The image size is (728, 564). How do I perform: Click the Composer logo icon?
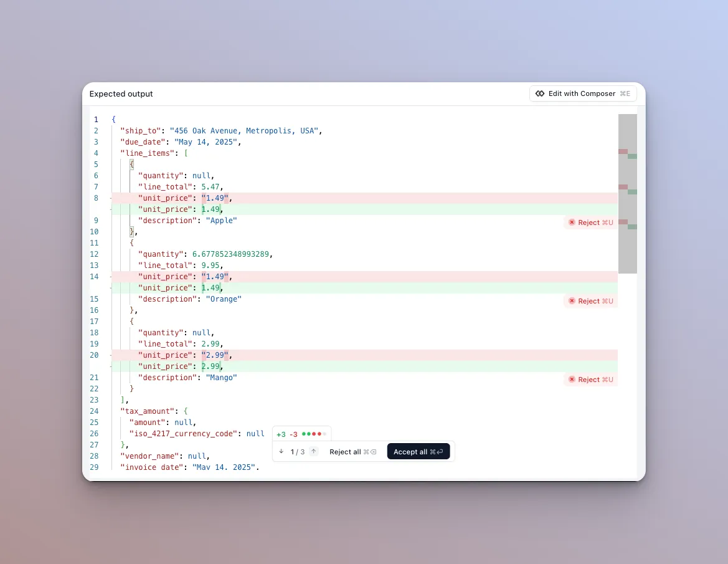tap(540, 93)
